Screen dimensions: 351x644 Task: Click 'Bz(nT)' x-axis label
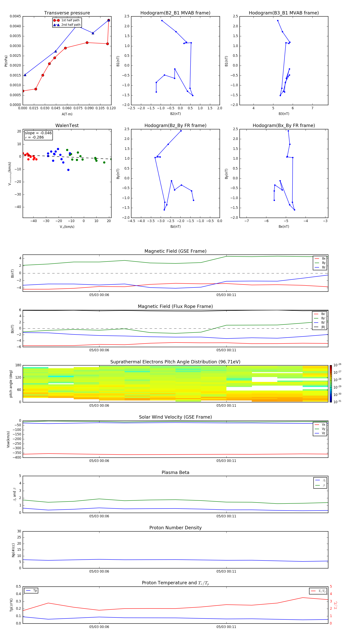175,227
